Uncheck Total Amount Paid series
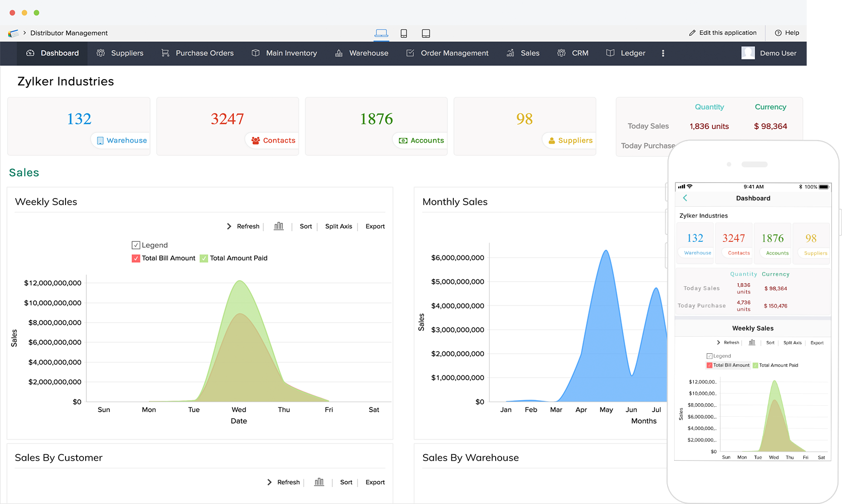 (204, 258)
